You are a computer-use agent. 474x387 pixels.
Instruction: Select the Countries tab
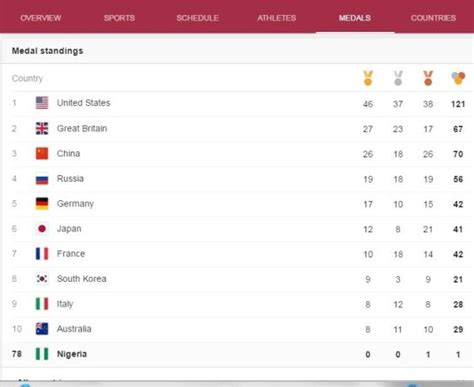point(433,18)
